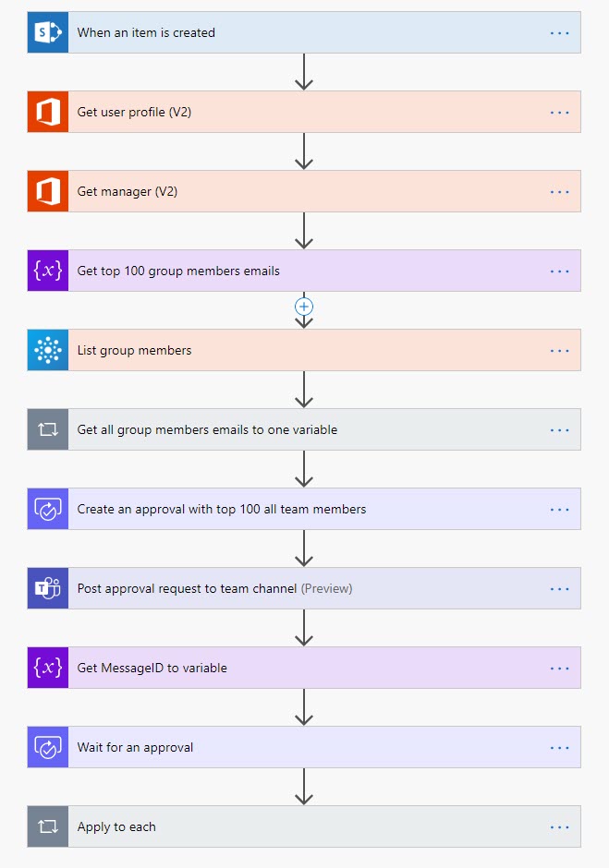This screenshot has width=609, height=868.
Task: Expand the Apply to each step
Action: [x=277, y=826]
